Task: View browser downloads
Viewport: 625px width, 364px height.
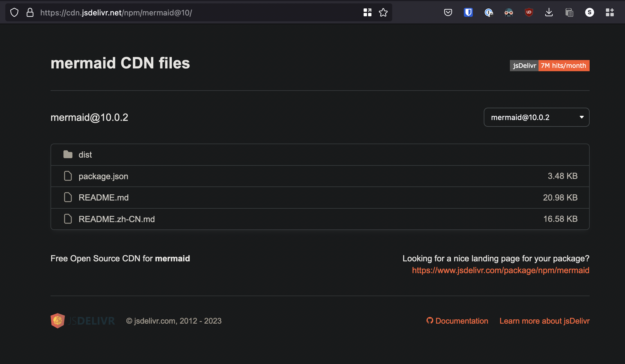Action: pyautogui.click(x=549, y=12)
